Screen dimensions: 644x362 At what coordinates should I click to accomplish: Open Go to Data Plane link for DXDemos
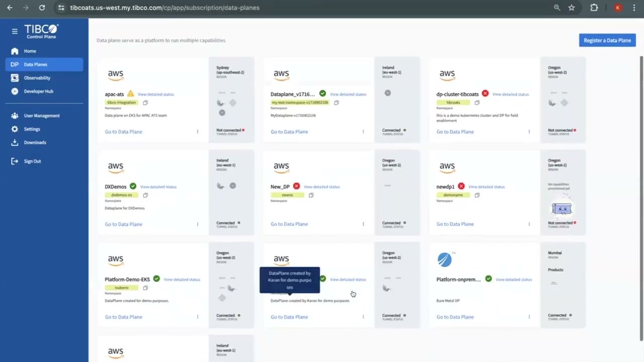pos(123,224)
